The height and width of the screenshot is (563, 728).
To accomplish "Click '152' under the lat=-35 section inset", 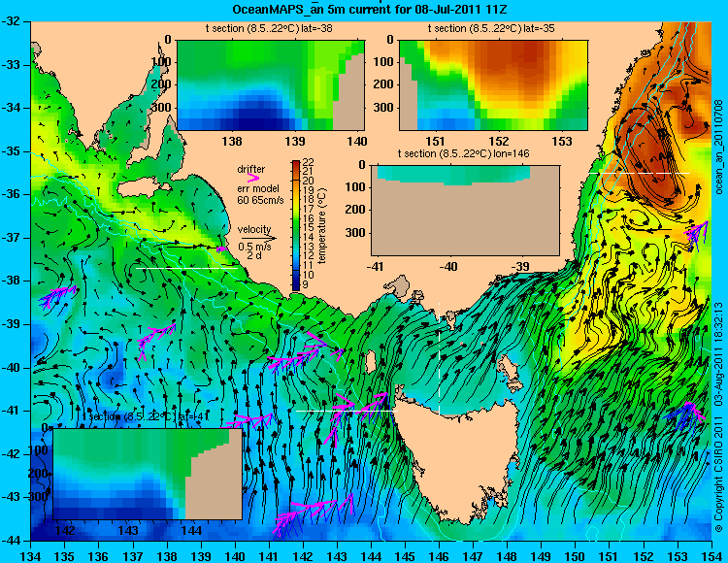I will click(x=499, y=141).
